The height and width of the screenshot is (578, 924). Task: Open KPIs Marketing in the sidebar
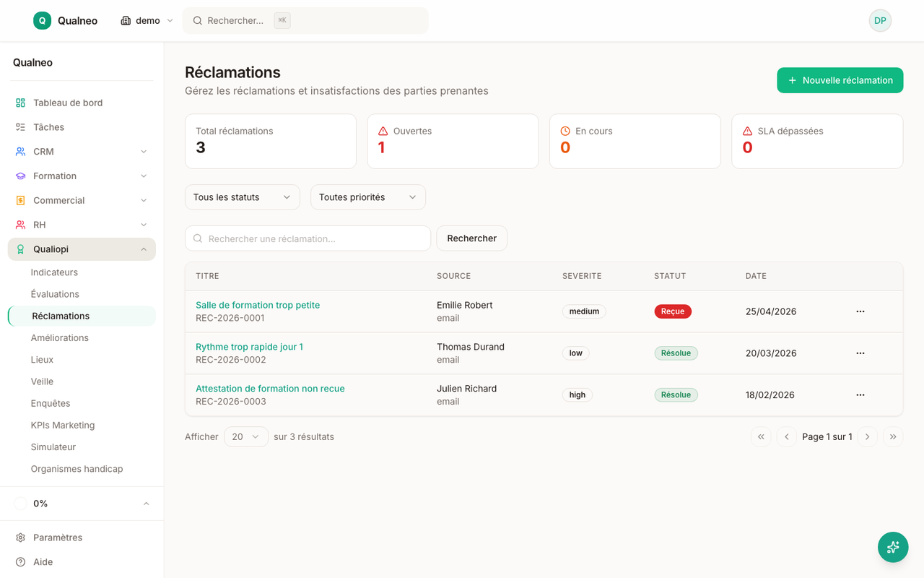click(63, 425)
